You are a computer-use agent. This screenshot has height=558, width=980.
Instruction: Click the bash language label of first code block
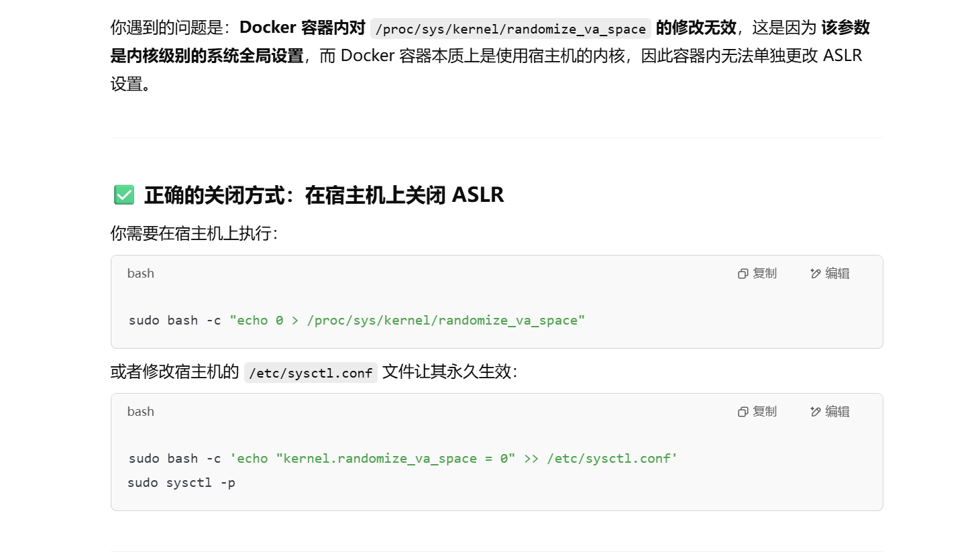[141, 274]
